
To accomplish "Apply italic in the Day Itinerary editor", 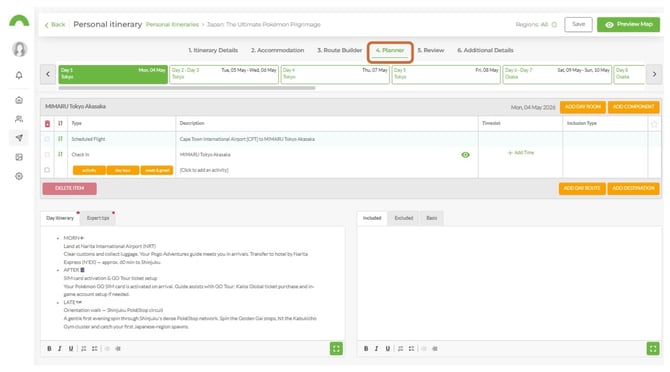I will [x=60, y=349].
